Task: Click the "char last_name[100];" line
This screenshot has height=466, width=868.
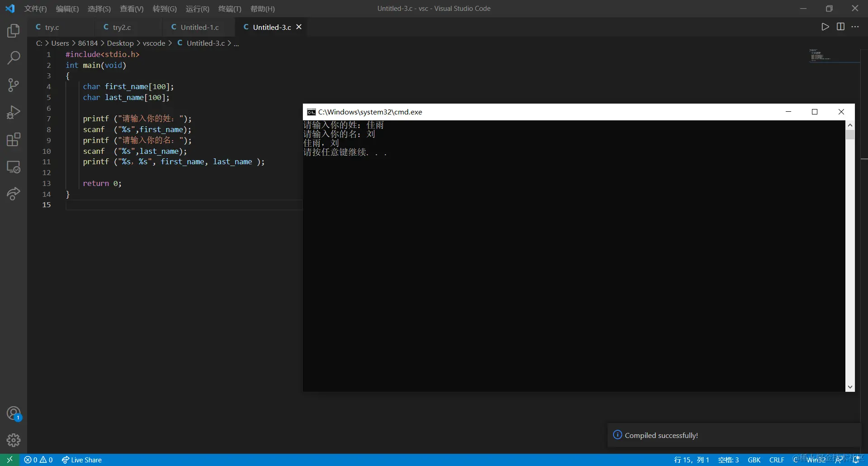Action: [126, 97]
